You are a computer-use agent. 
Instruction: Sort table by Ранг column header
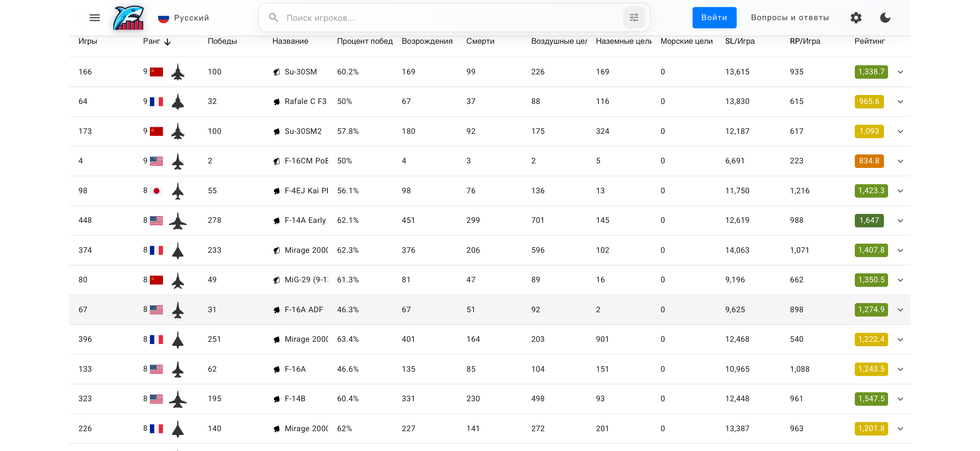pos(151,41)
